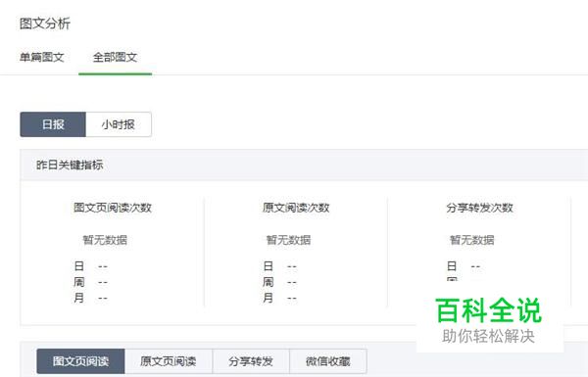Viewport: 588px width, 377px height.
Task: Click the 周 row under 原文阅读次数
Action: [279, 282]
